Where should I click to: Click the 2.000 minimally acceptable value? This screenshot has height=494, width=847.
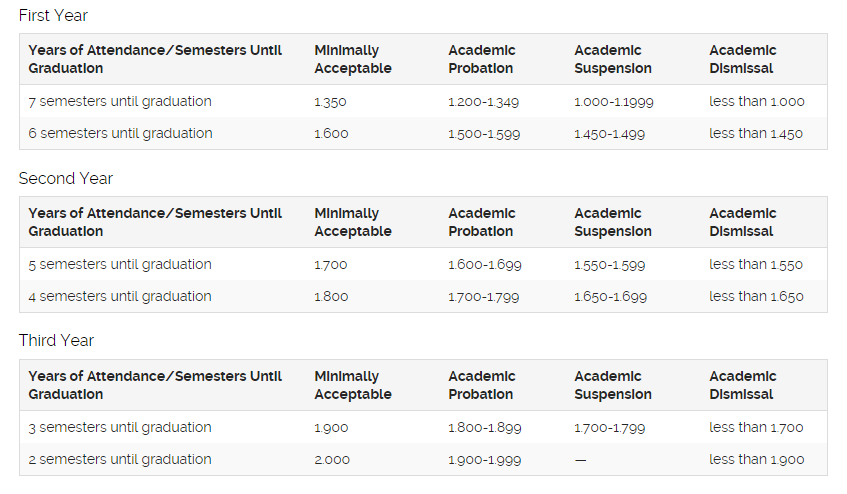[332, 460]
